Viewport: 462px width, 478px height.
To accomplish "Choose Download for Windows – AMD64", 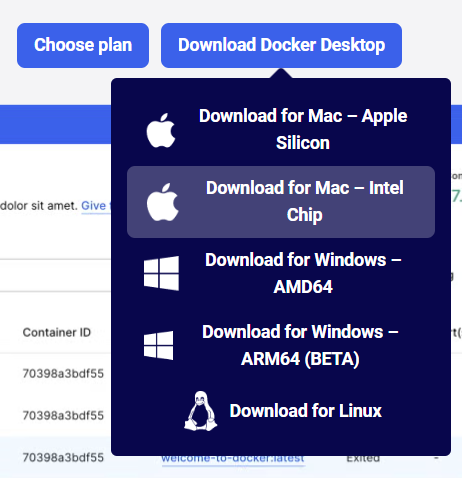I will 281,274.
